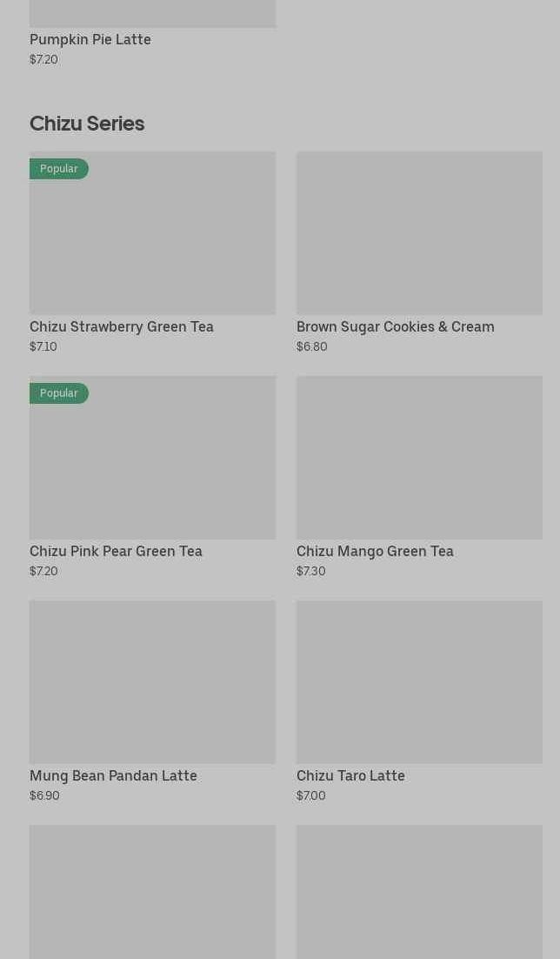Screen dimensions: 560x959
Task: Select the Mung Bean Pandan Latte title
Action: pyautogui.click(x=113, y=775)
